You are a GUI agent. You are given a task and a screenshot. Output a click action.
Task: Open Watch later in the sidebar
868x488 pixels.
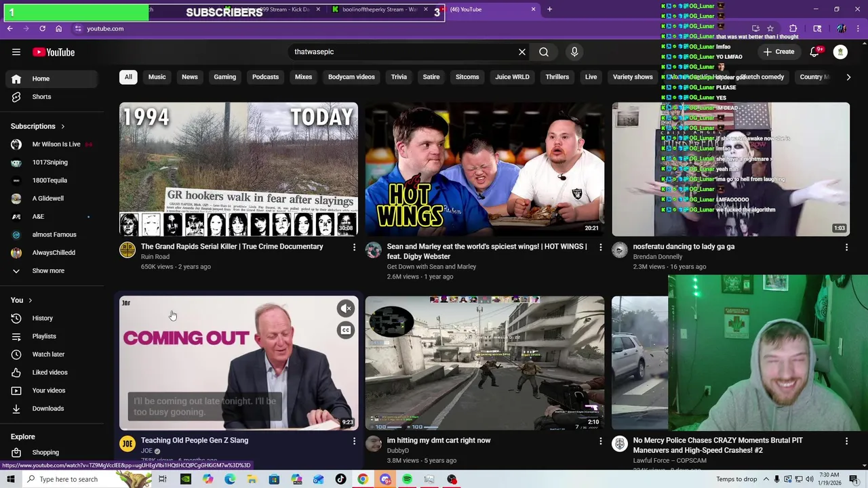52,354
